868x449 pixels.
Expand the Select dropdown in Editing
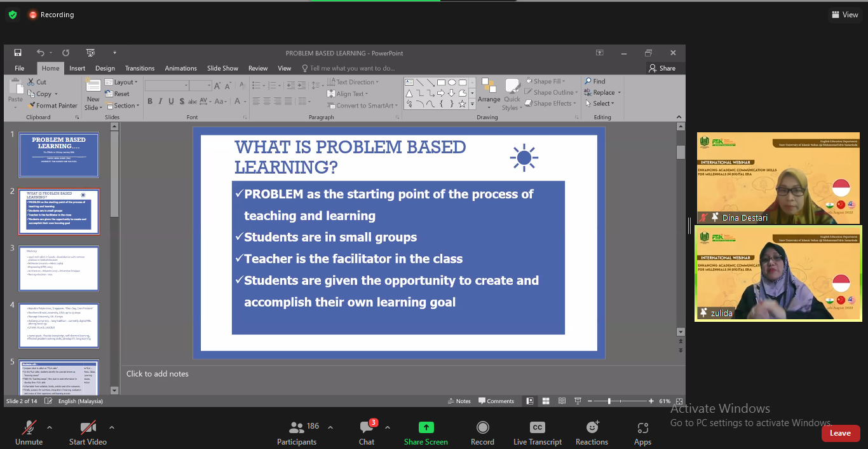(599, 103)
